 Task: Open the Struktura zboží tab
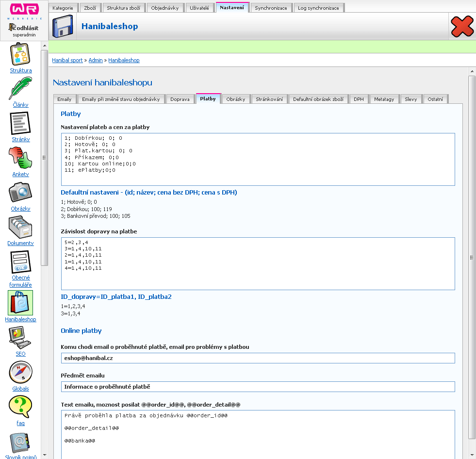click(x=124, y=8)
